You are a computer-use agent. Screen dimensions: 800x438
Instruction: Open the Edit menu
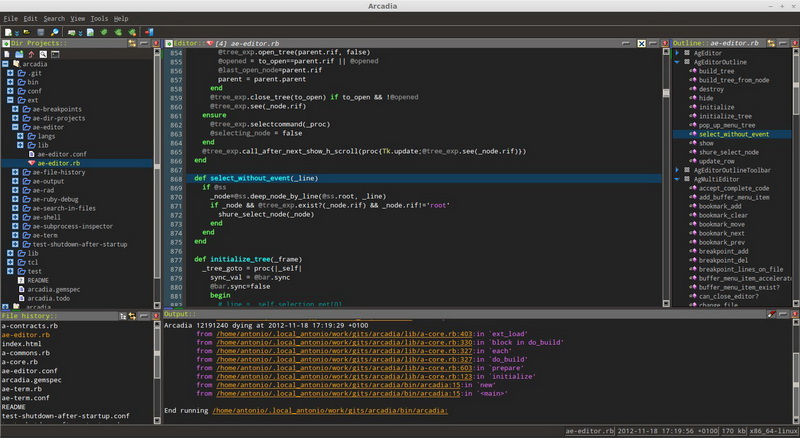[x=31, y=18]
